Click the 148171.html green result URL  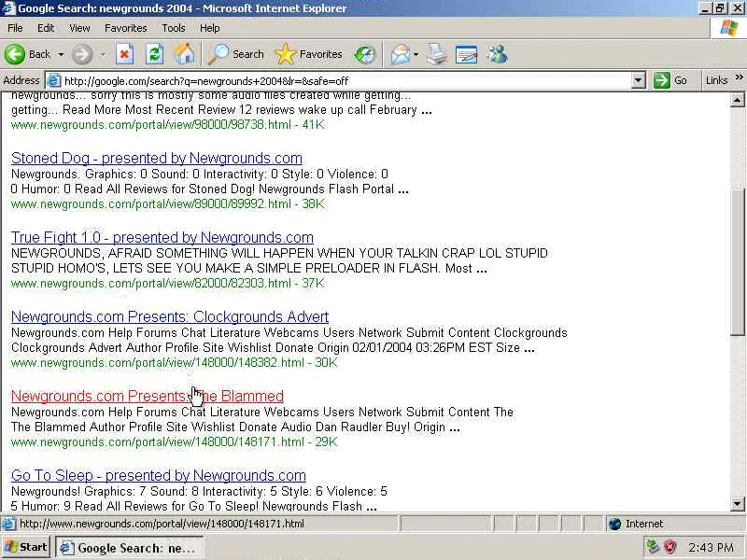click(x=174, y=441)
